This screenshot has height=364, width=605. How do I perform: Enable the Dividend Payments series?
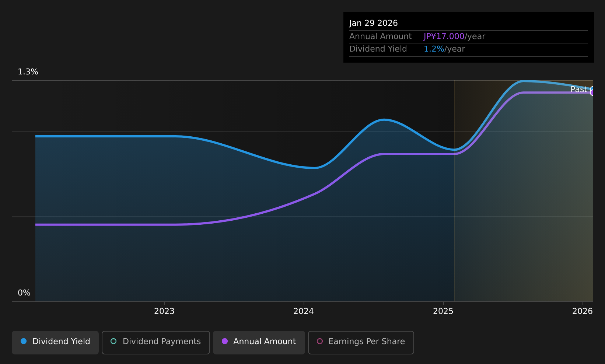(x=156, y=343)
